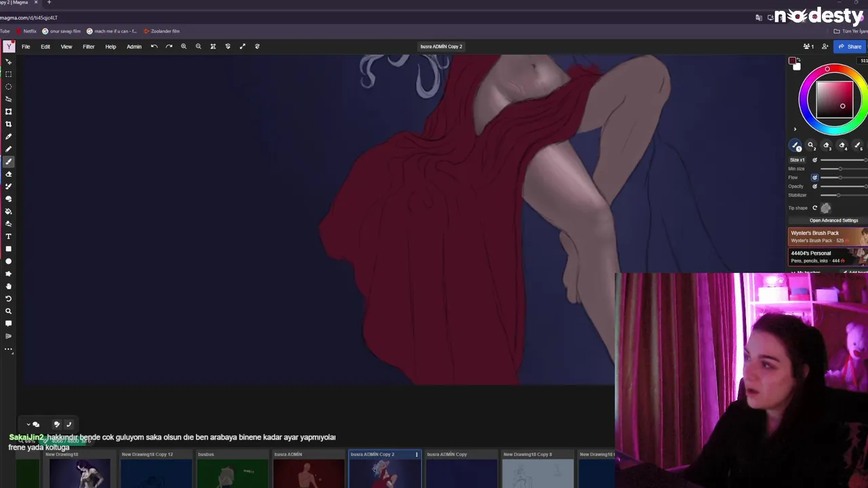The image size is (868, 488).
Task: Select the Rotate view tool
Action: [x=9, y=299]
